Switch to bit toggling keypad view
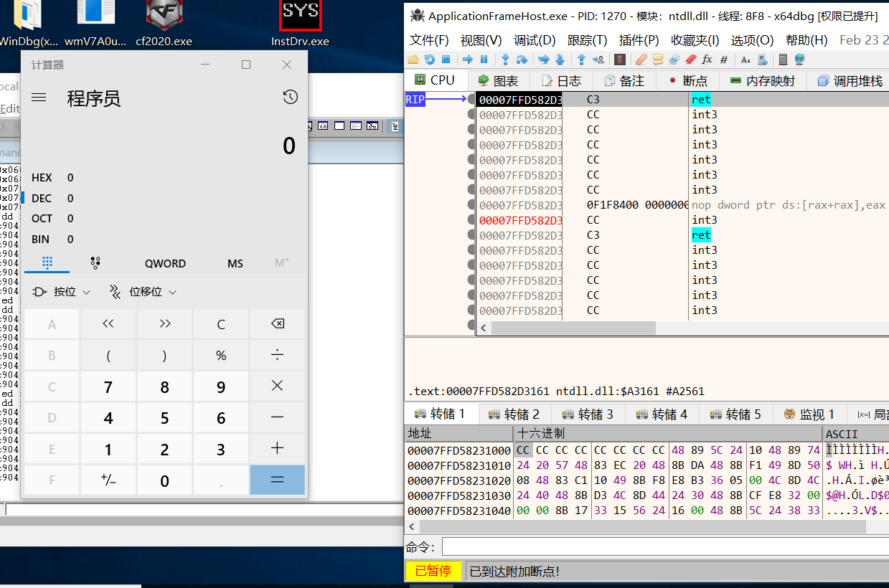889x588 pixels. pyautogui.click(x=95, y=263)
